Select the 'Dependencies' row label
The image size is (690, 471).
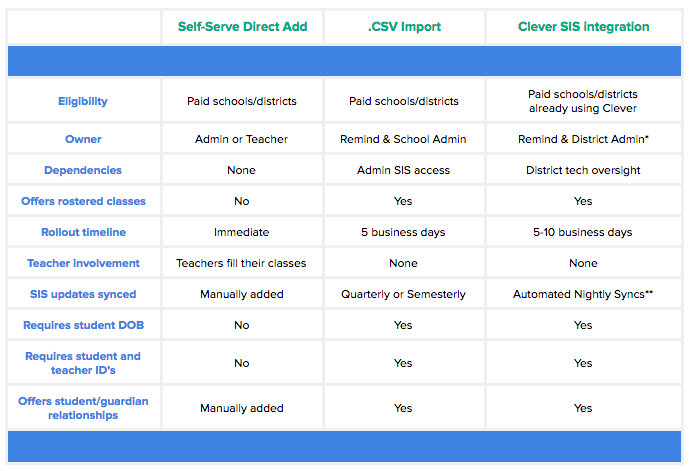83,170
